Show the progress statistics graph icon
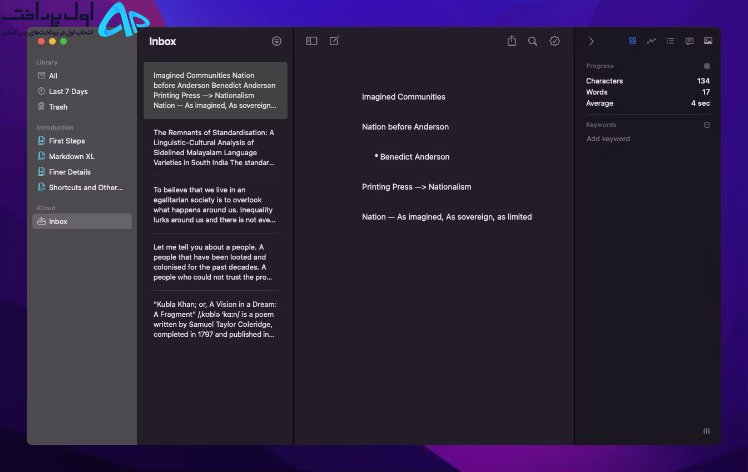748x472 pixels. click(651, 41)
